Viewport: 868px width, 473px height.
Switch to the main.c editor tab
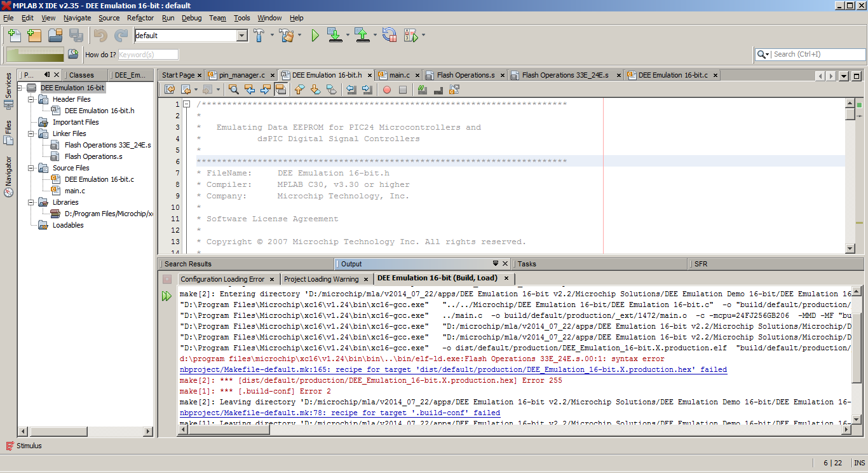pos(400,75)
